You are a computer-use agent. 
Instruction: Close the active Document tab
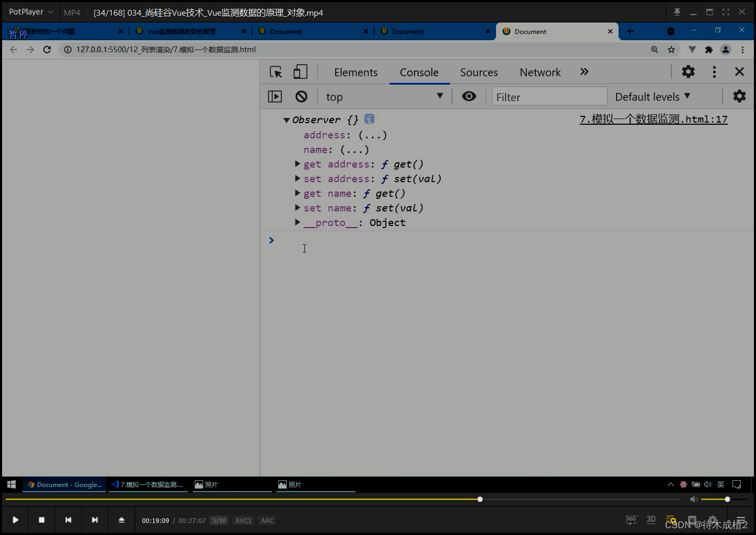pos(610,31)
